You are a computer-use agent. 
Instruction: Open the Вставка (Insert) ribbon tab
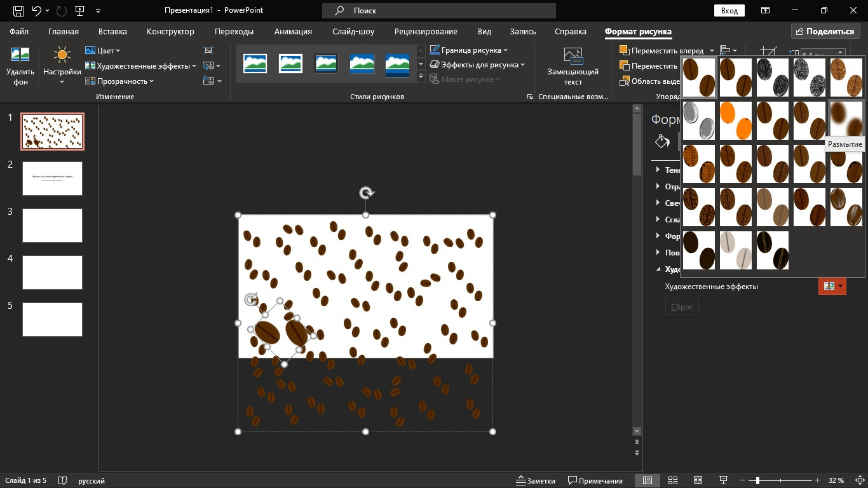coord(112,31)
